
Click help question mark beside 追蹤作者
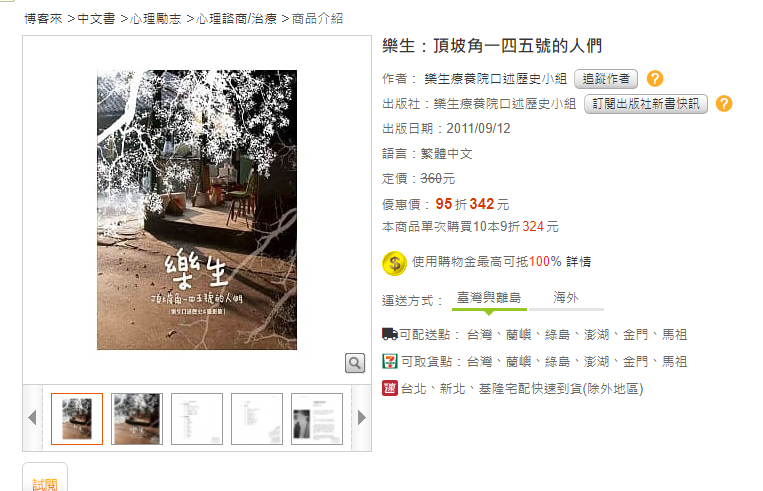655,78
